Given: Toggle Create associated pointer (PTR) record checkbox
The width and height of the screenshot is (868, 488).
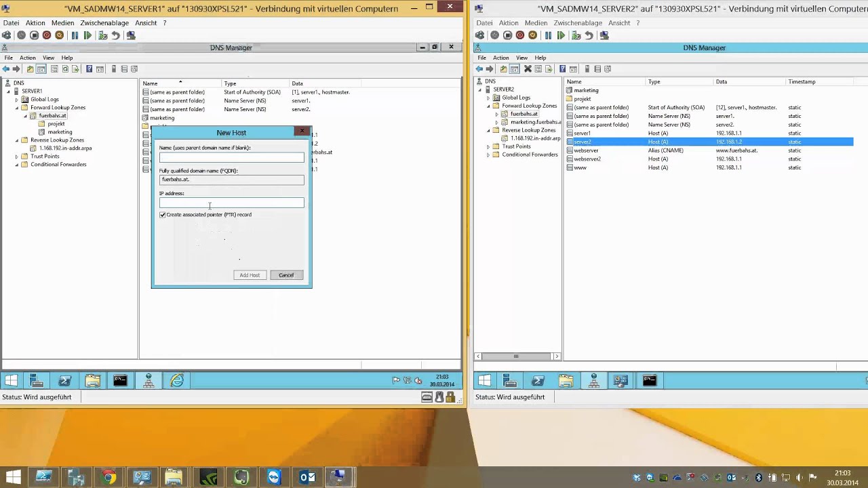Looking at the screenshot, I should [163, 215].
